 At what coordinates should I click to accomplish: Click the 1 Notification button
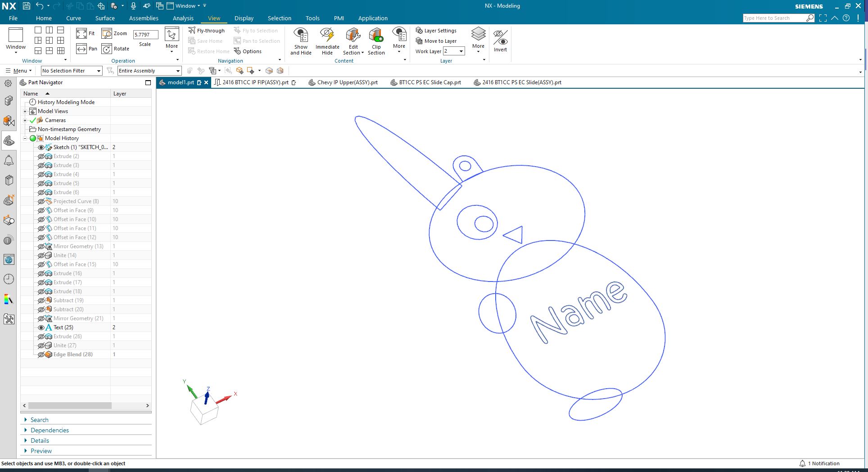pos(819,463)
